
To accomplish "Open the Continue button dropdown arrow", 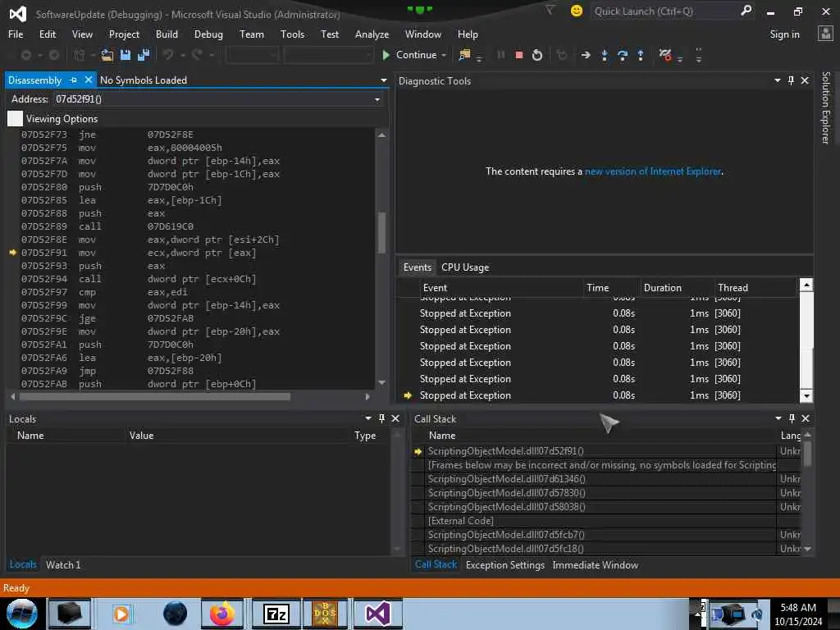I will pyautogui.click(x=444, y=55).
